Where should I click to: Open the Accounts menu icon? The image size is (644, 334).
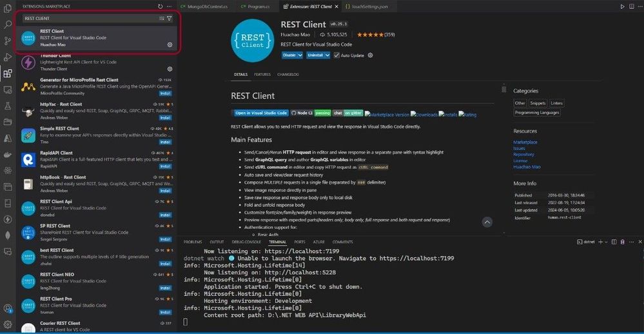click(x=7, y=308)
